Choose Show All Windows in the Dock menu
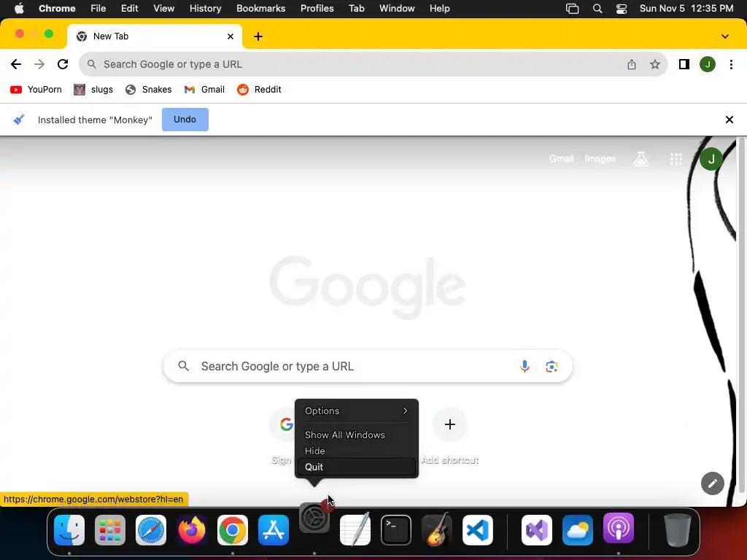 tap(357, 435)
